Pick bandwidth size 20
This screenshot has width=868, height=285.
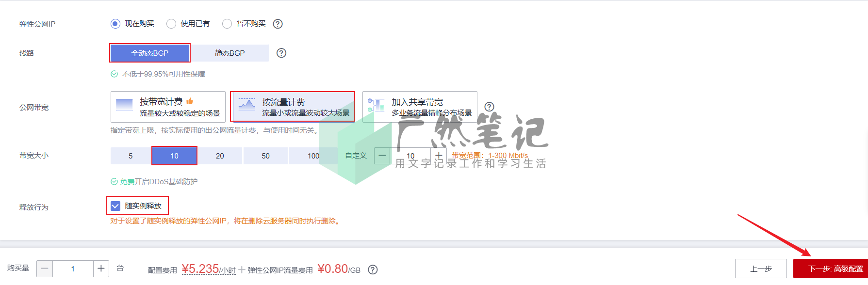220,156
